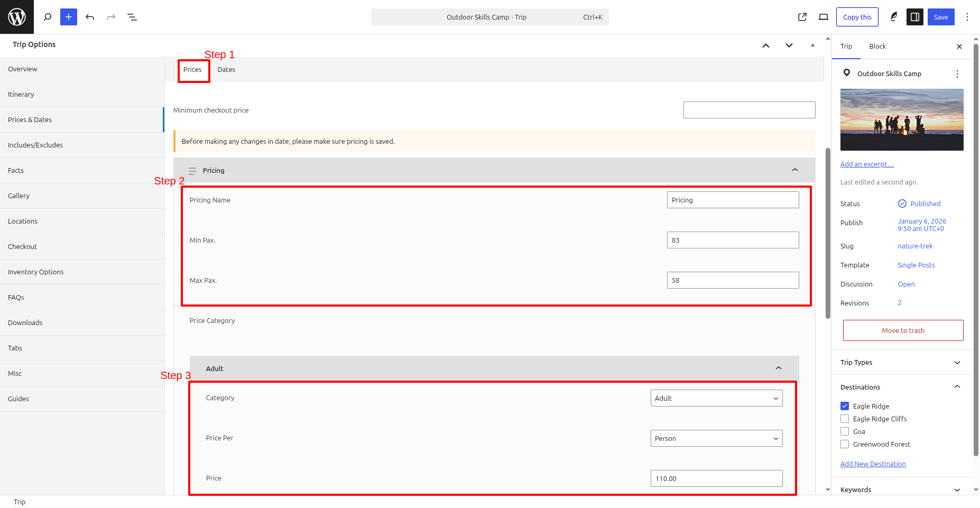Open the Facts trip option
This screenshot has height=508, width=980.
pos(82,171)
